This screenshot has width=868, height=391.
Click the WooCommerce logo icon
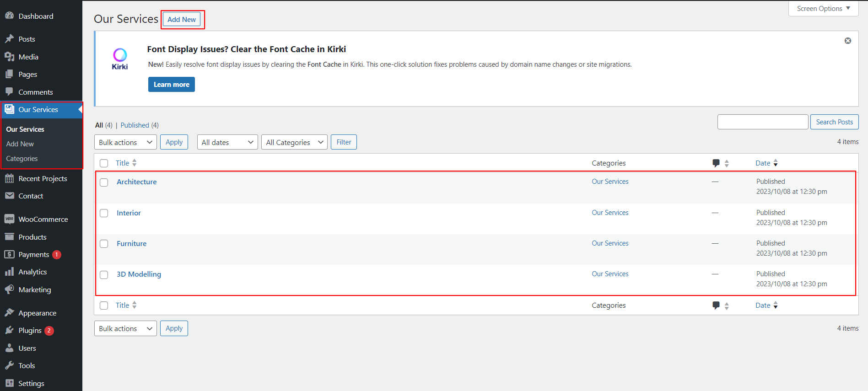coord(9,219)
